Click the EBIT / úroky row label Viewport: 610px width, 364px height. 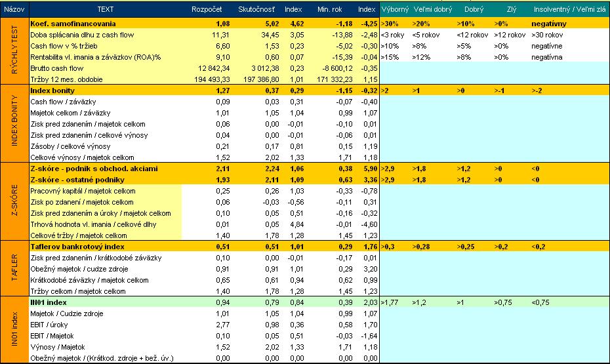(x=49, y=325)
